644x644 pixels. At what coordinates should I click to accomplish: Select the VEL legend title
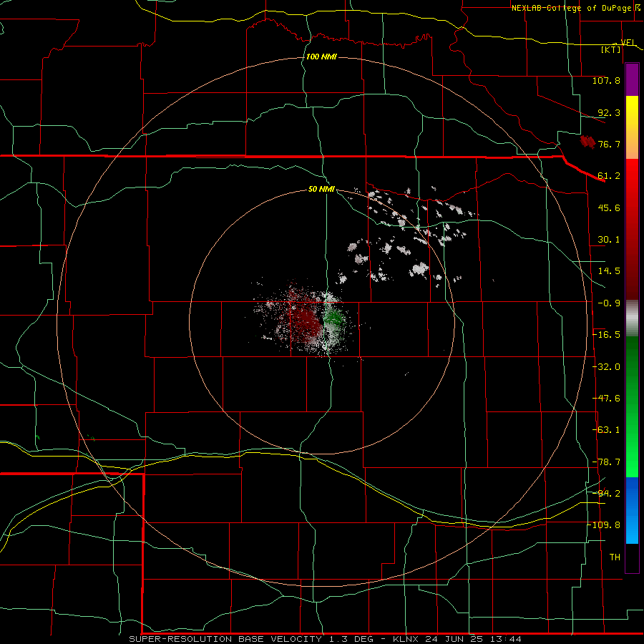click(x=628, y=42)
